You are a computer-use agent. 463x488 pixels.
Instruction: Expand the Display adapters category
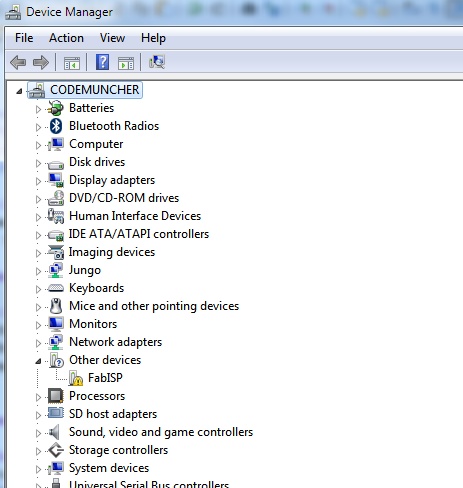38,181
